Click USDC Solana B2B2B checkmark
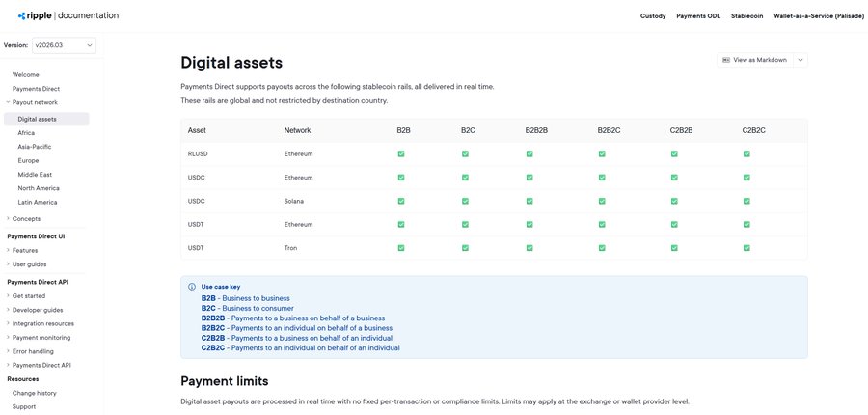 529,201
